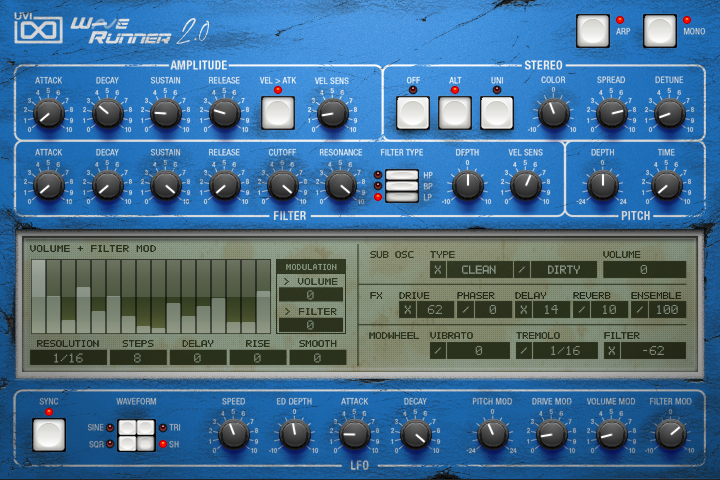Select the DIRTY sub oscillator type

(563, 270)
